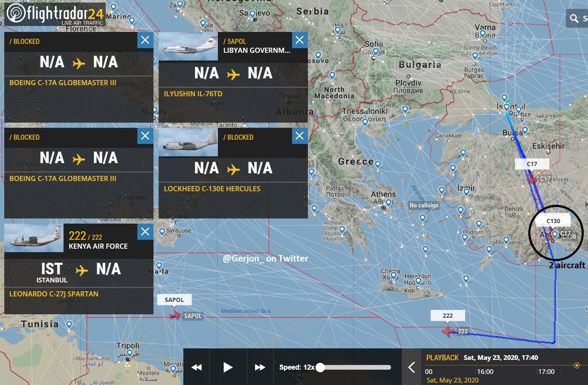Click the Varna airport pin
This screenshot has width=588, height=385.
[x=482, y=33]
